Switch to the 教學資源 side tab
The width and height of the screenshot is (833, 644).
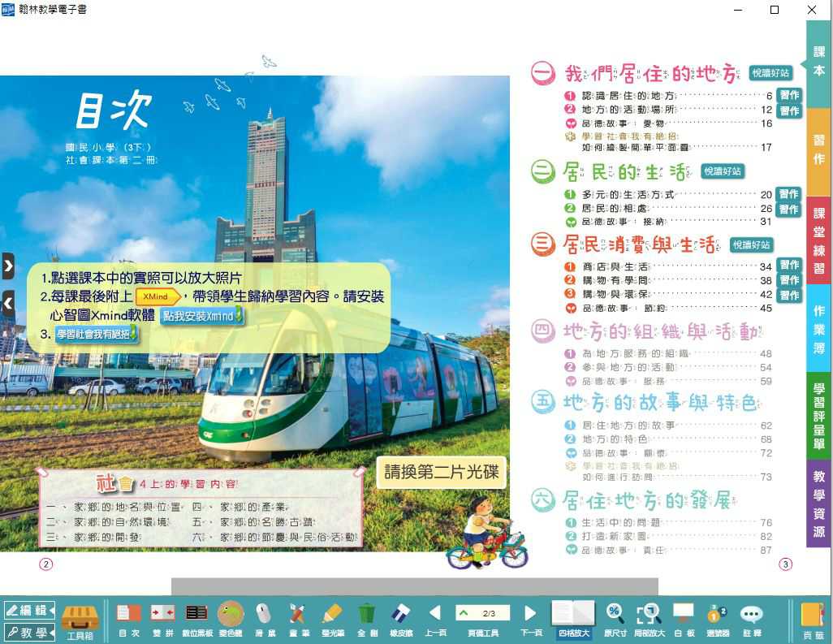818,504
